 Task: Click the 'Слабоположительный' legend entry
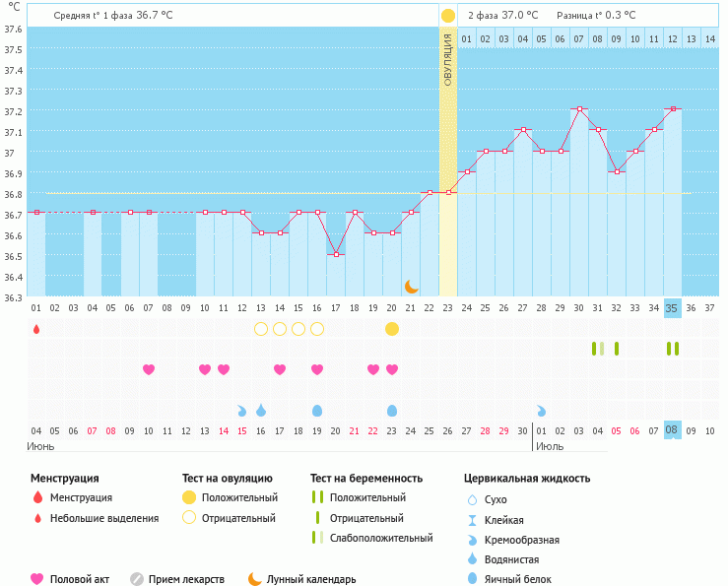pyautogui.click(x=381, y=538)
